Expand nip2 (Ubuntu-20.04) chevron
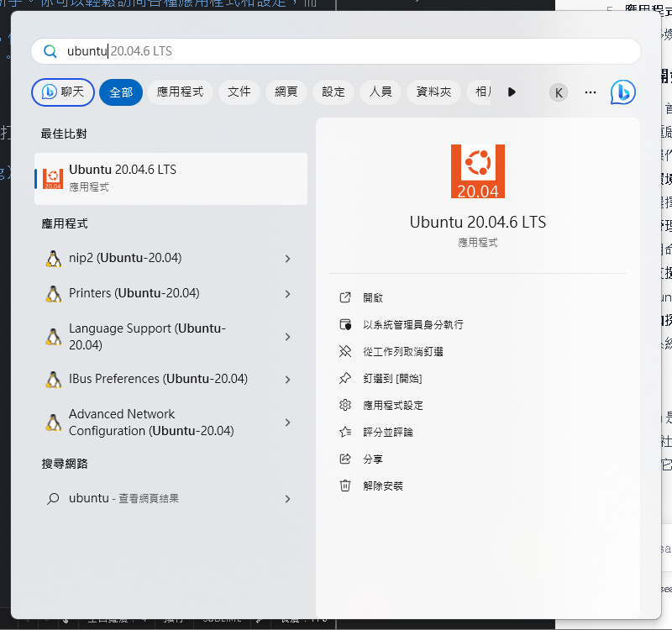Image resolution: width=672 pixels, height=630 pixels. click(288, 259)
